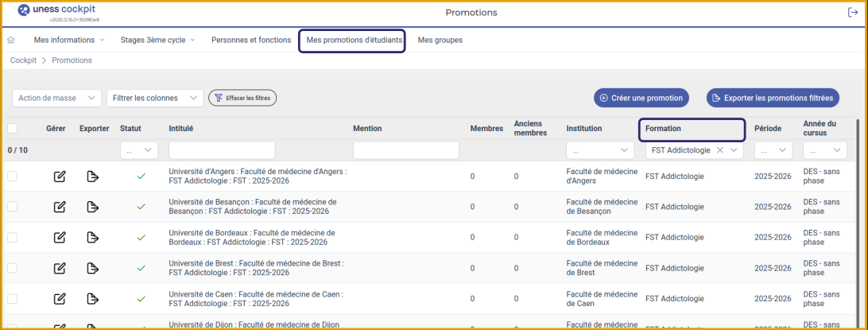Viewport: 868px width, 330px height.
Task: Click export icon for Université de Besançon row
Action: pyautogui.click(x=93, y=207)
